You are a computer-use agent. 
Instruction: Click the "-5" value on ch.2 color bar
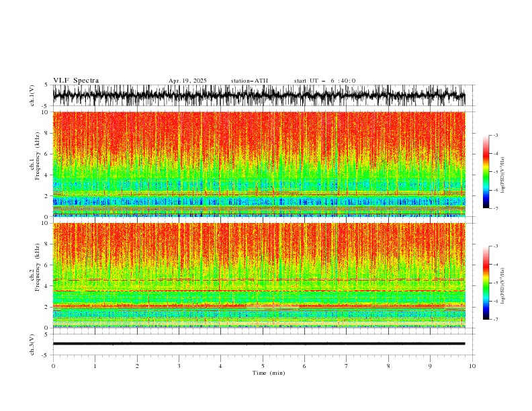tap(495, 283)
